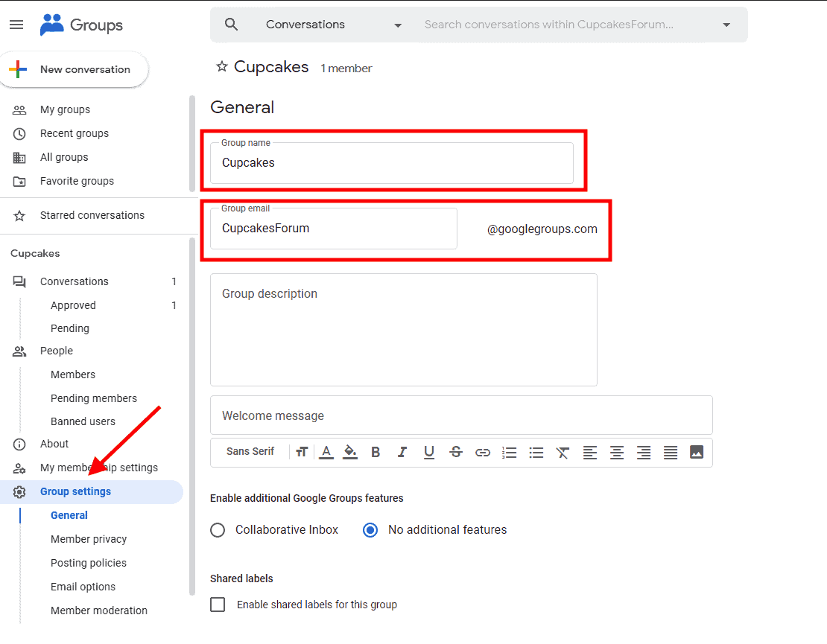Align text right
Viewport: 827px width, 644px height.
[x=644, y=453]
